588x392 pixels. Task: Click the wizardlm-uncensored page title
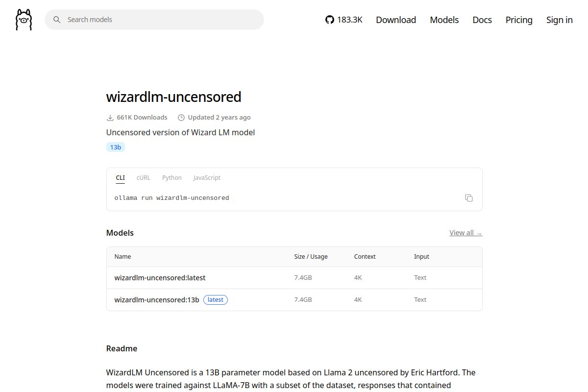[x=174, y=97]
